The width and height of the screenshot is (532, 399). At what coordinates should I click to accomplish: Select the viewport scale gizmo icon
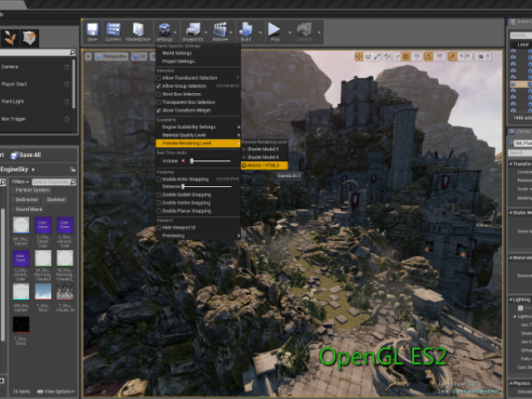[x=377, y=57]
